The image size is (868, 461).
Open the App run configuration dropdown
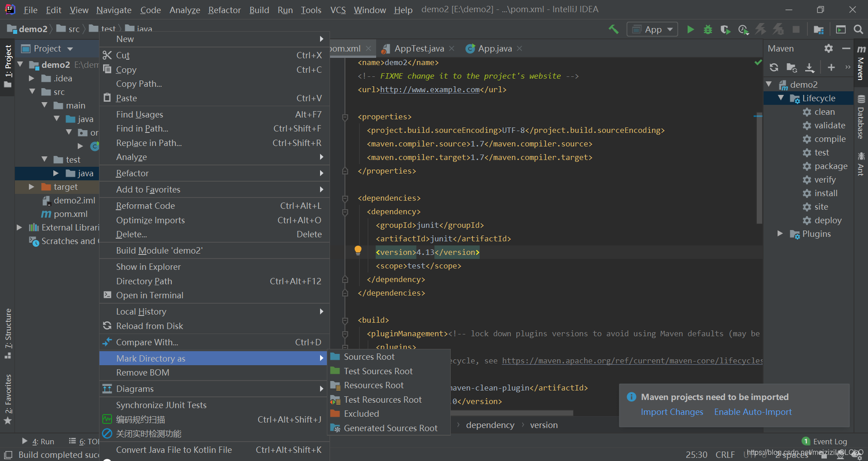[x=652, y=29]
